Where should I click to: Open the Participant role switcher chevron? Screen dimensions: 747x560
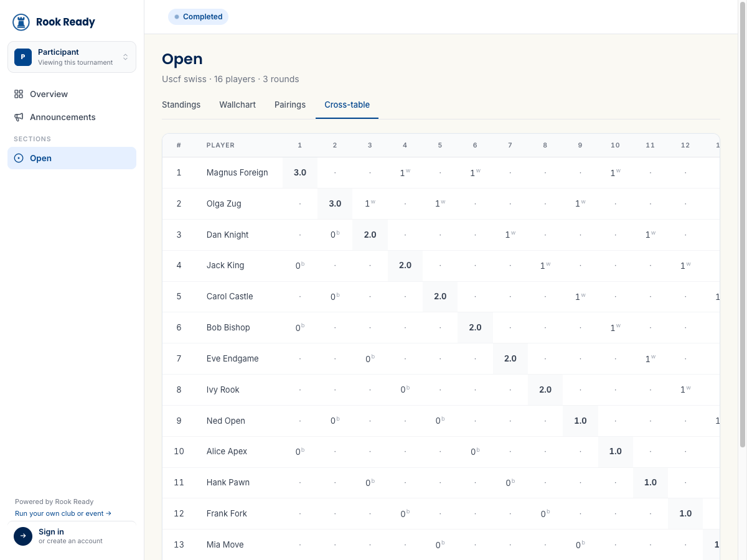(125, 57)
